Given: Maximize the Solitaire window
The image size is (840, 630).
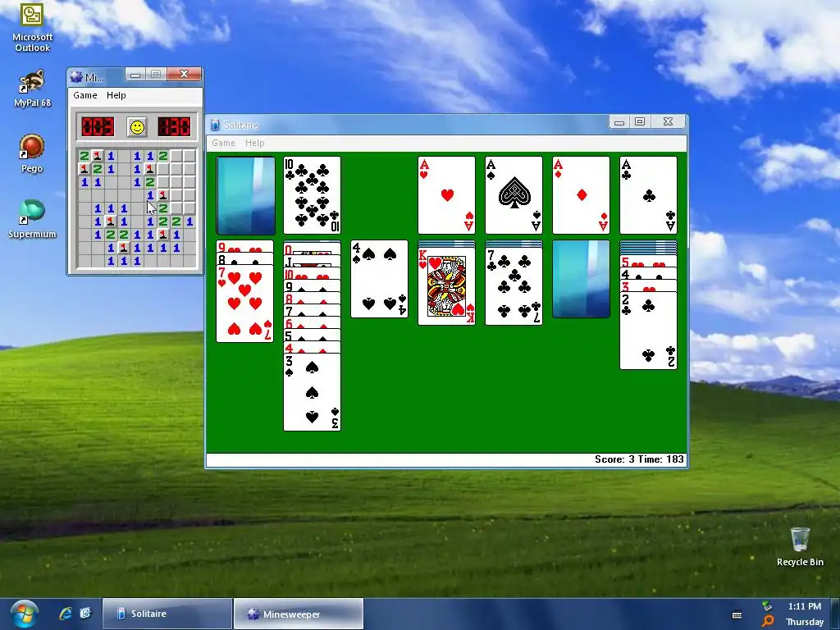Looking at the screenshot, I should pyautogui.click(x=640, y=121).
